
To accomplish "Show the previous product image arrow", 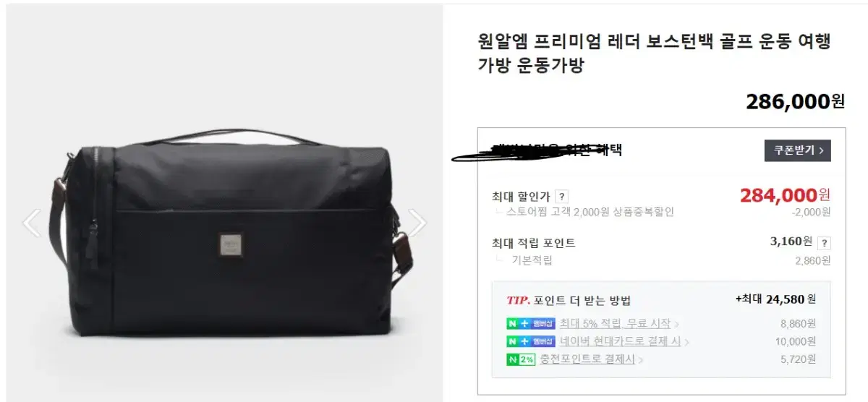I will (x=32, y=223).
